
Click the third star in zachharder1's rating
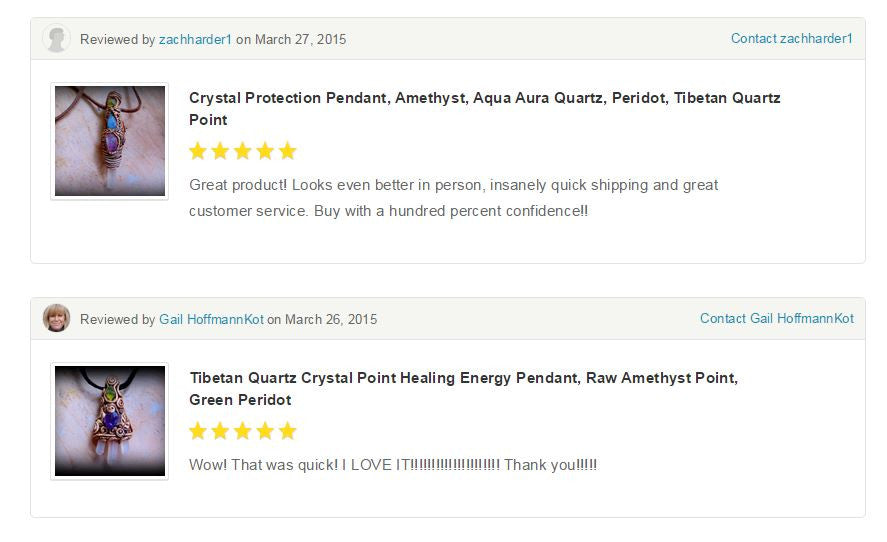click(243, 151)
